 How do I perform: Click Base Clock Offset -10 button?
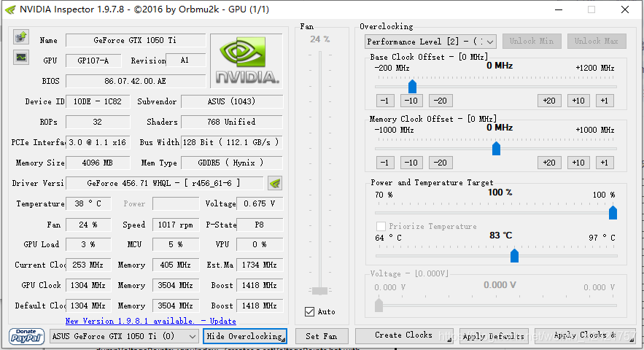[411, 101]
